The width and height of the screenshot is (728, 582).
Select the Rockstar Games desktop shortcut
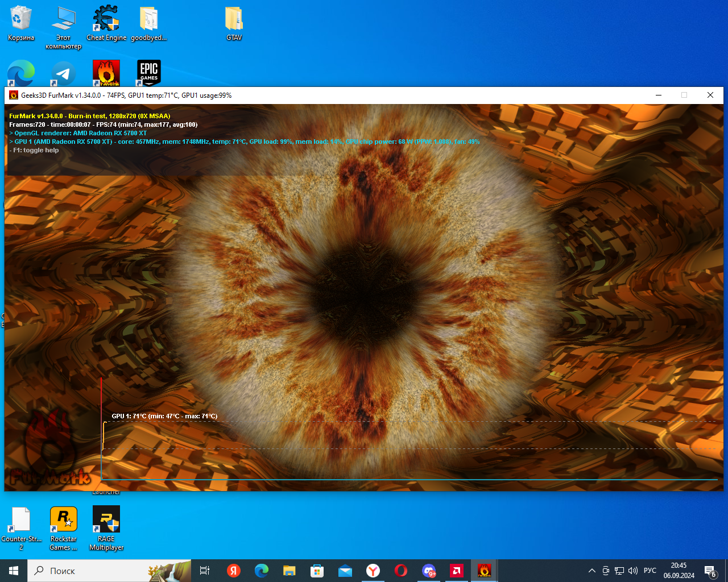click(64, 529)
